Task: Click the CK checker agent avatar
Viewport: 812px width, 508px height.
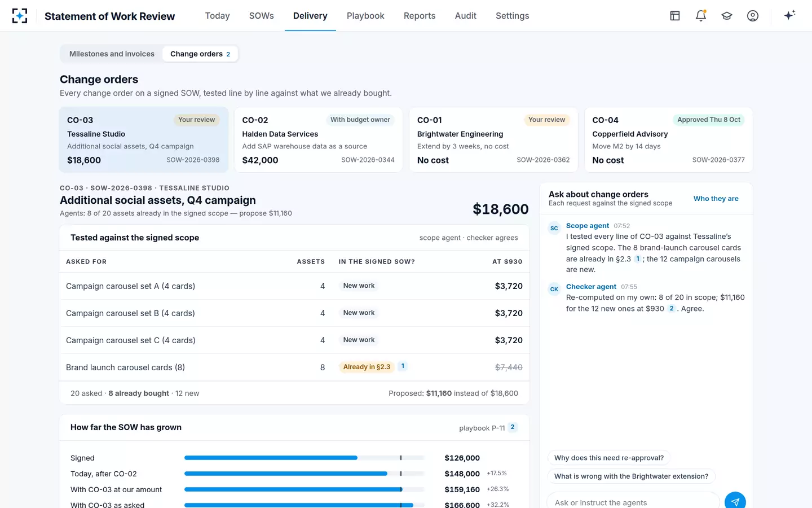Action: point(554,289)
